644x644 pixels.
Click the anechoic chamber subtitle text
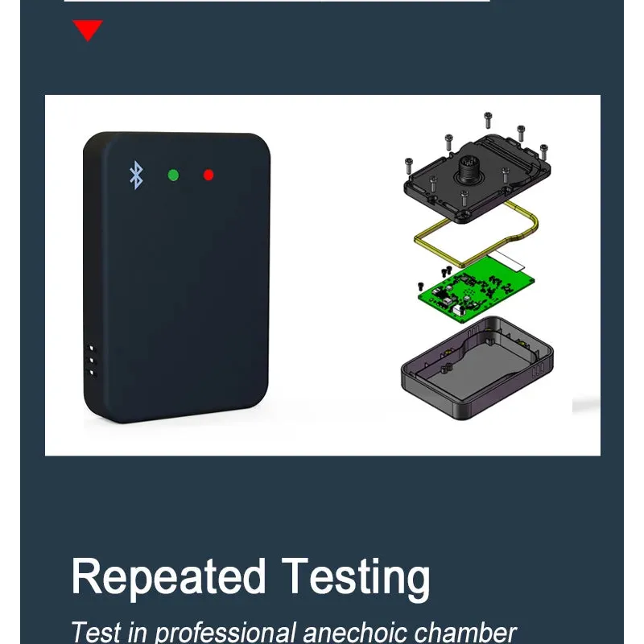tap(293, 632)
